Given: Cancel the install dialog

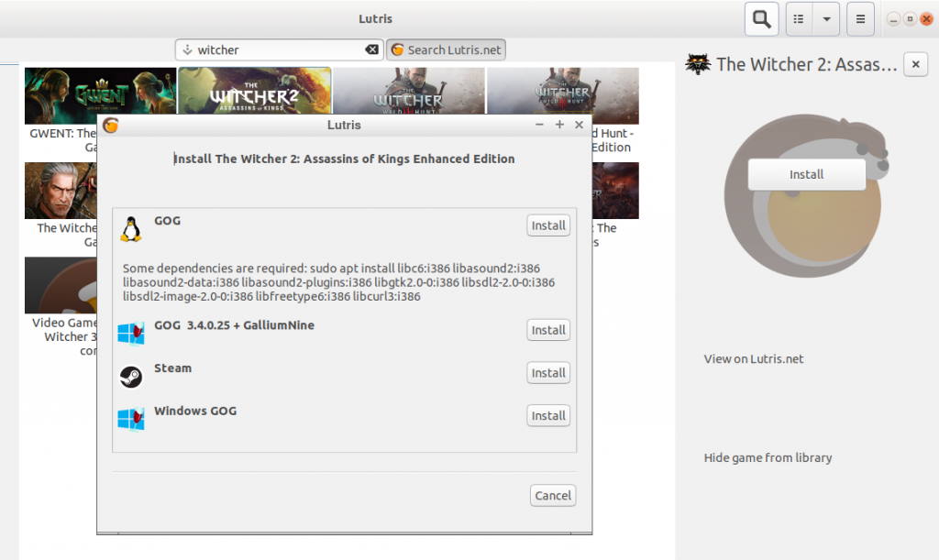Looking at the screenshot, I should (553, 495).
